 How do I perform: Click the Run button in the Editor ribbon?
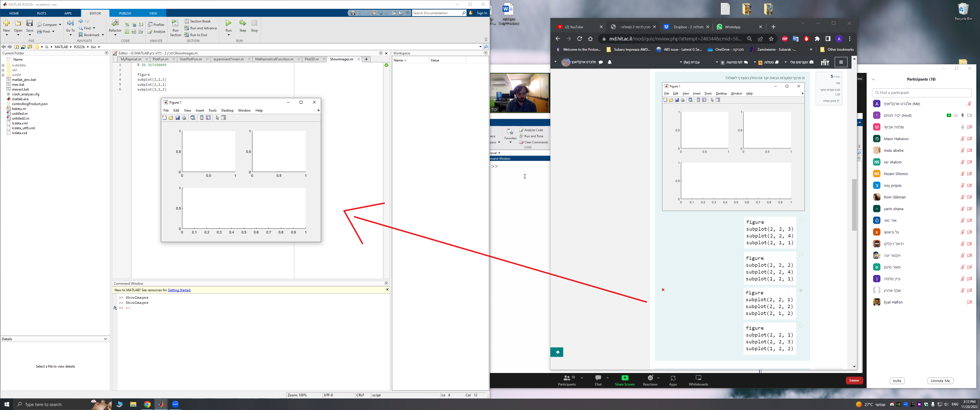228,24
